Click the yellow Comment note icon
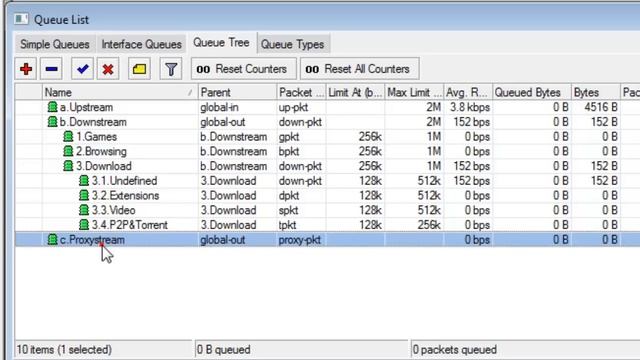This screenshot has height=360, width=640. coord(140,69)
